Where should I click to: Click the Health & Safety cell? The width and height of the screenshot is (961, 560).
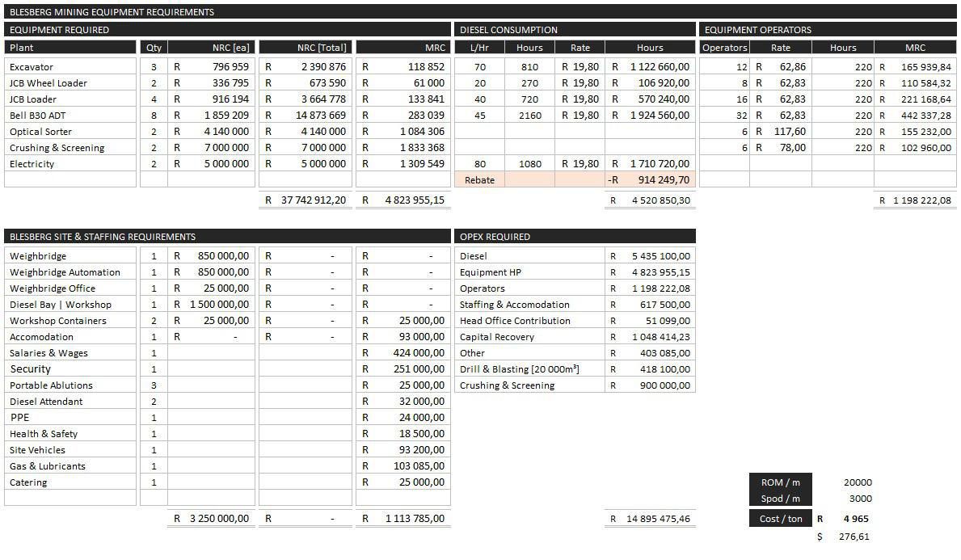tap(70, 434)
